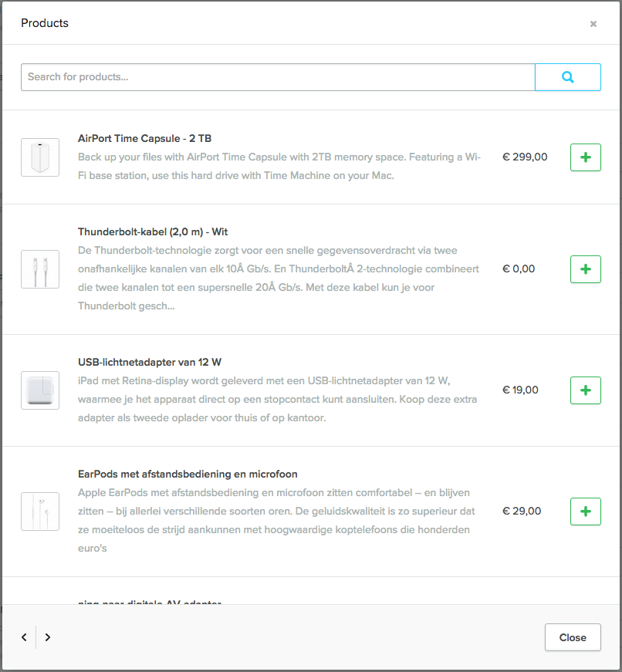This screenshot has width=622, height=672.
Task: Click the € 299,00 price label
Action: (x=525, y=157)
